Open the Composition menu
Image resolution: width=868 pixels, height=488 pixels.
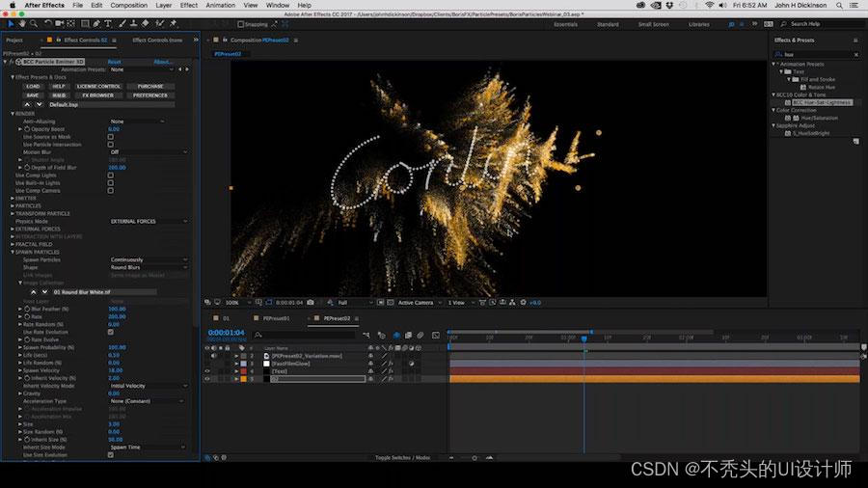(128, 5)
